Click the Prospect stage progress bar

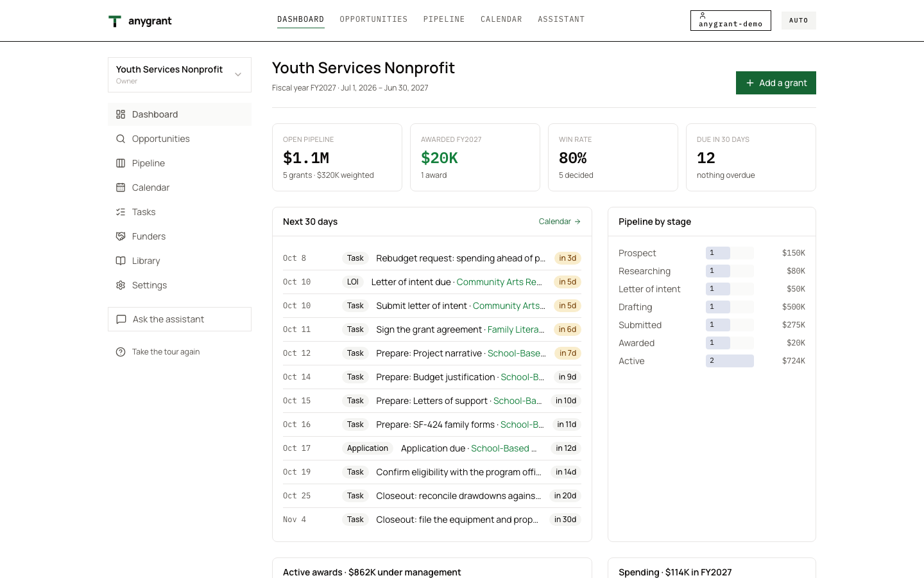coord(730,253)
